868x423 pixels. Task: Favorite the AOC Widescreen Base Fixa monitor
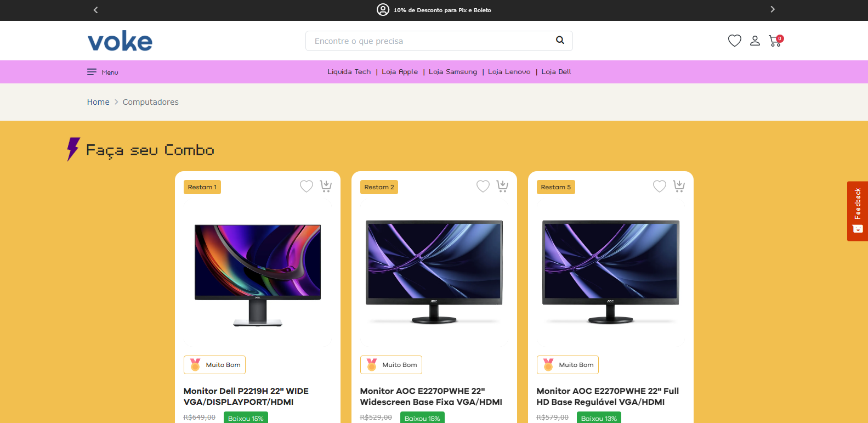point(483,187)
